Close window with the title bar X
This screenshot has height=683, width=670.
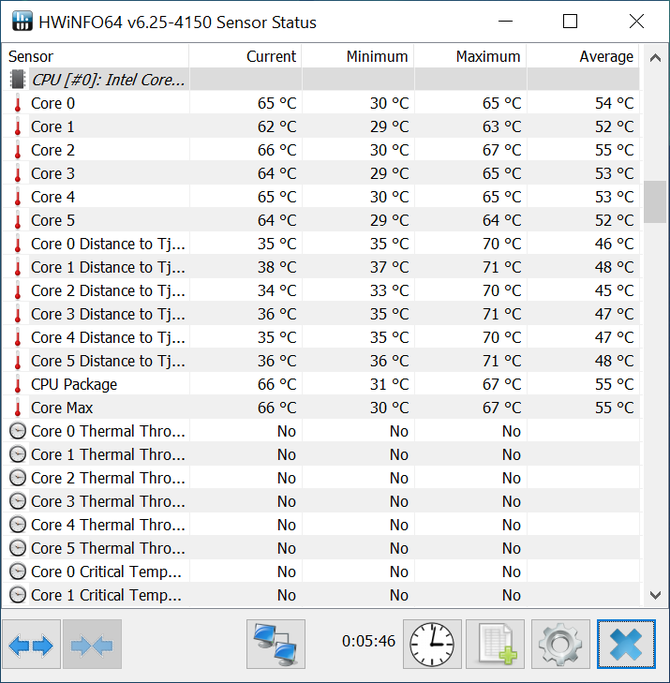636,21
